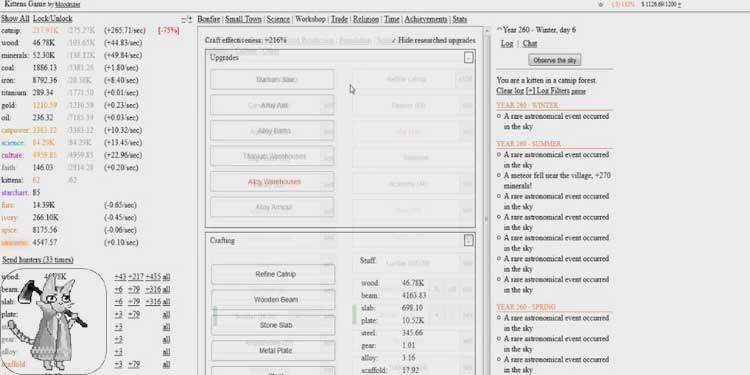Send hunters 33 times
This screenshot has height=375, width=750.
[38, 260]
